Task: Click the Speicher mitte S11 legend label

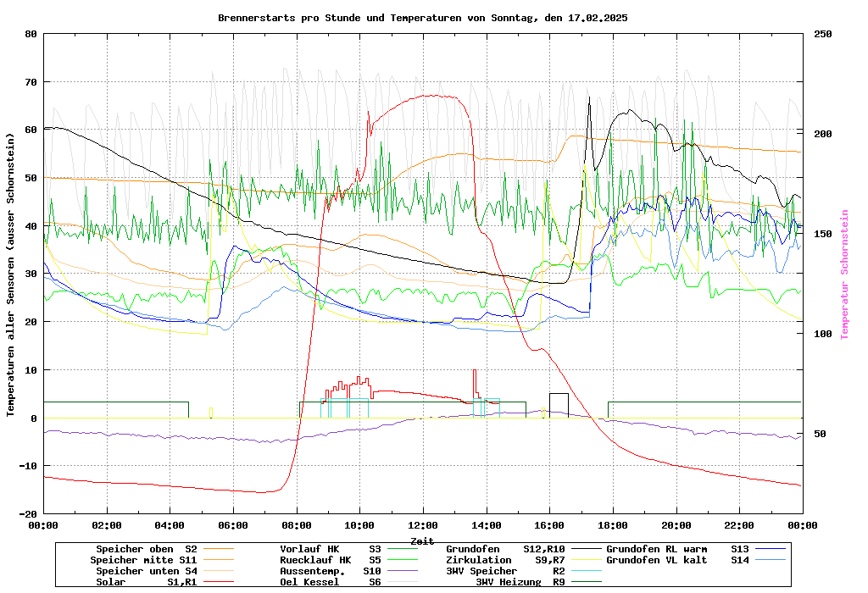Action: [x=143, y=560]
